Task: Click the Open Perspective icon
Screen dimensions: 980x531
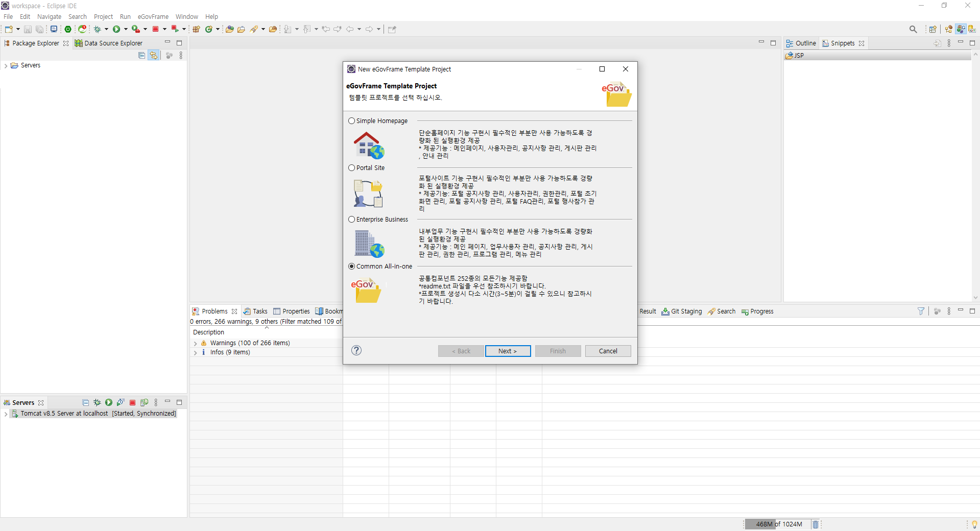Action: click(x=933, y=29)
